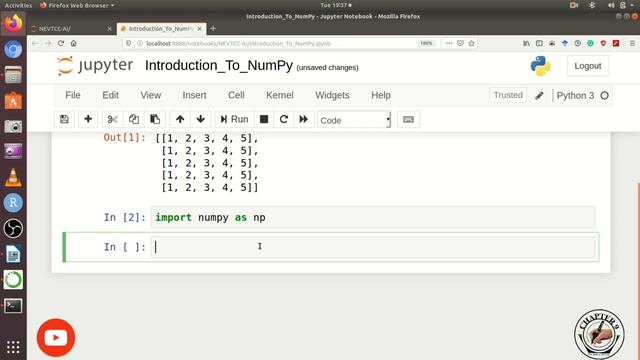Open OBS Studio from the dock
This screenshot has width=640, height=360.
(x=13, y=228)
